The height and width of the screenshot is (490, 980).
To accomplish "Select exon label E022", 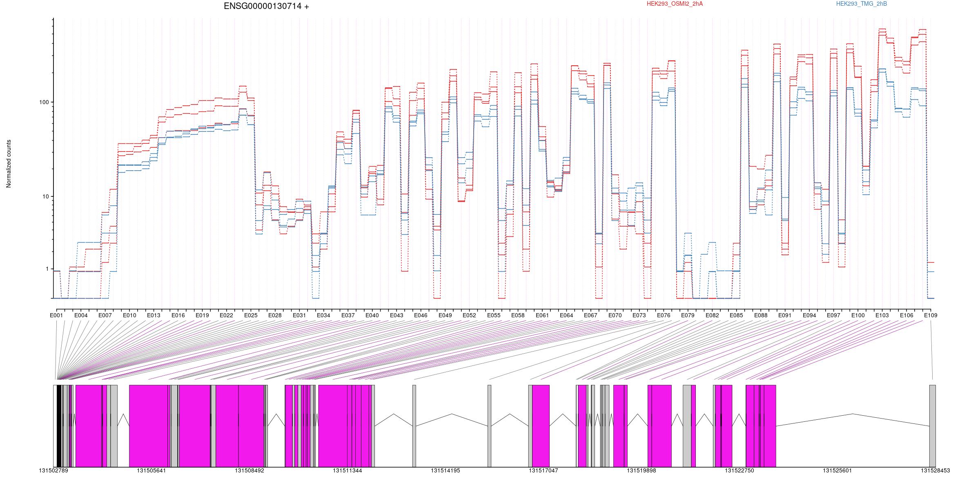I will tap(226, 315).
